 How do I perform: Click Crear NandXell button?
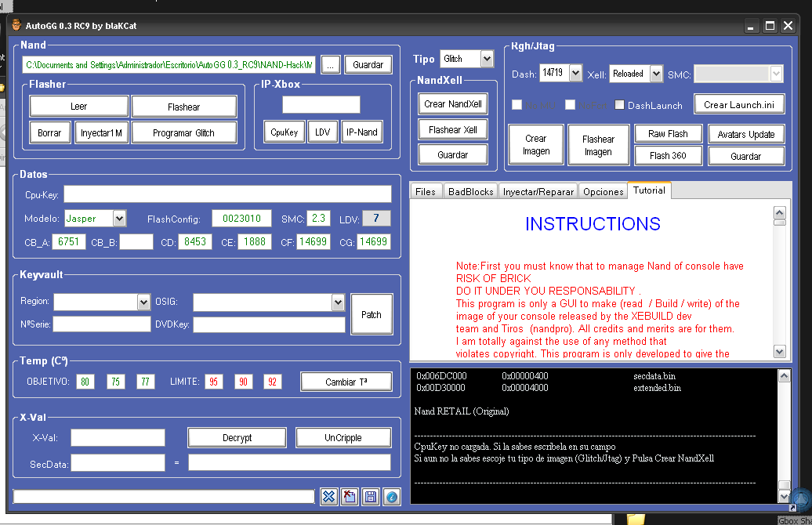[452, 104]
